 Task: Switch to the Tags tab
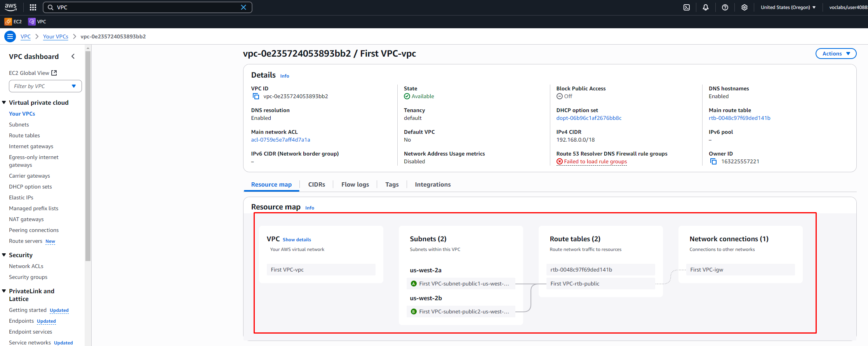(x=392, y=185)
